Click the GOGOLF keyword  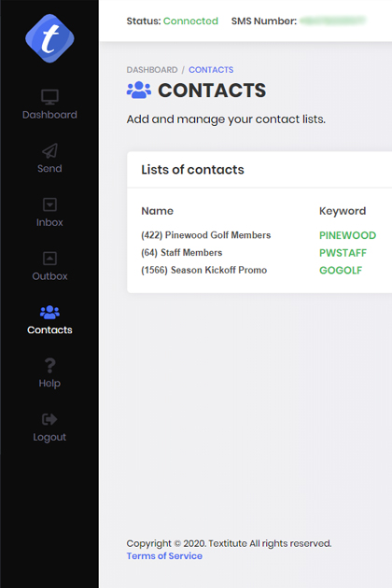341,270
